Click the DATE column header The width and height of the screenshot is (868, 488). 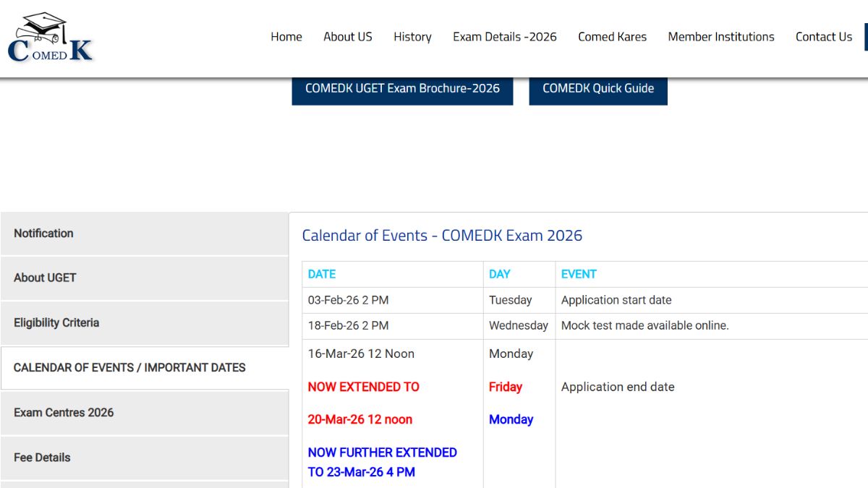322,274
